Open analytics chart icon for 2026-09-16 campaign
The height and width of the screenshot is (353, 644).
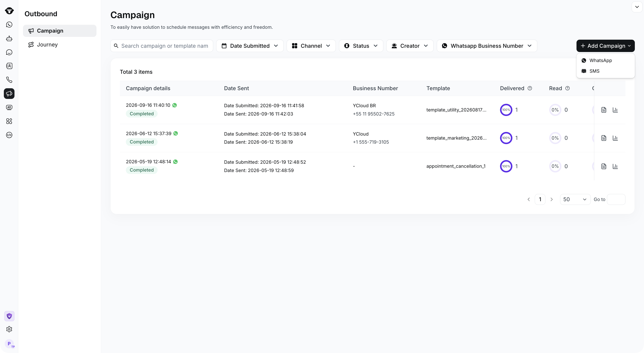615,110
